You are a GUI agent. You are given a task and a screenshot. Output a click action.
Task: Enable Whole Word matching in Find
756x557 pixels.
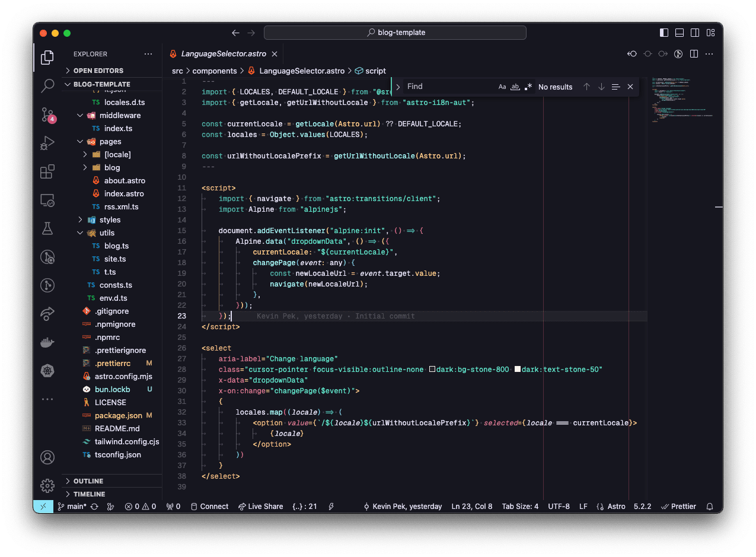coord(515,86)
